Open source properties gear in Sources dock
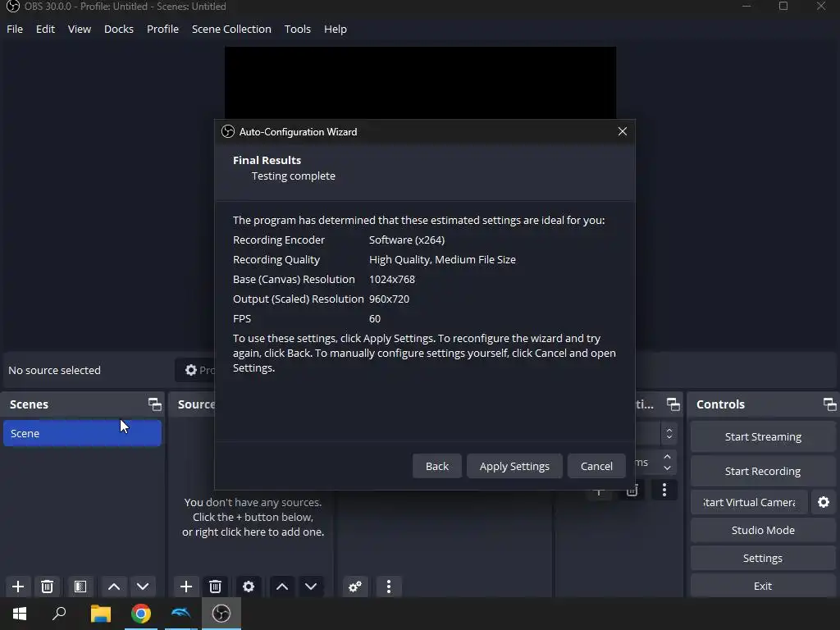This screenshot has width=840, height=630. point(249,586)
